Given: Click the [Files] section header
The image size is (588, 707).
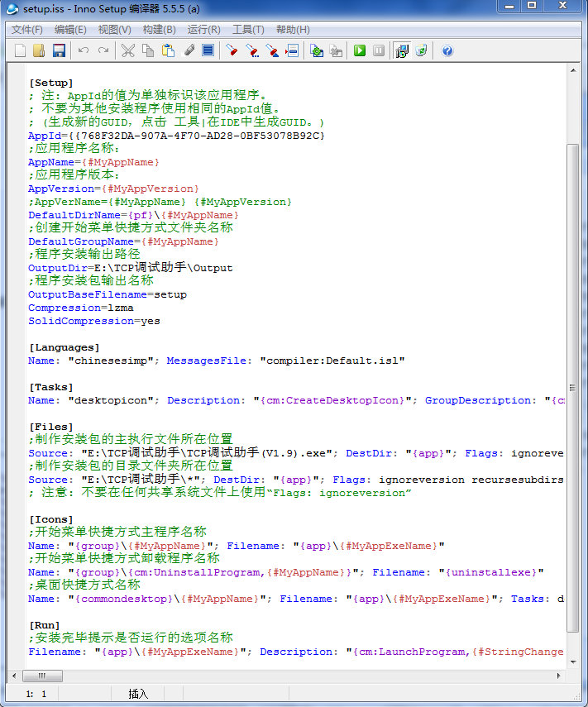Looking at the screenshot, I should (x=50, y=427).
